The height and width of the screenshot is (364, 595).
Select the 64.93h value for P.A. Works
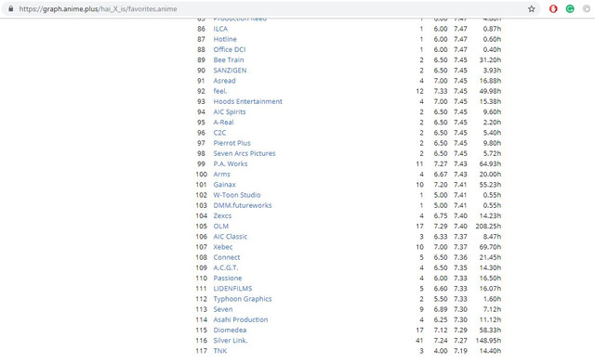490,163
